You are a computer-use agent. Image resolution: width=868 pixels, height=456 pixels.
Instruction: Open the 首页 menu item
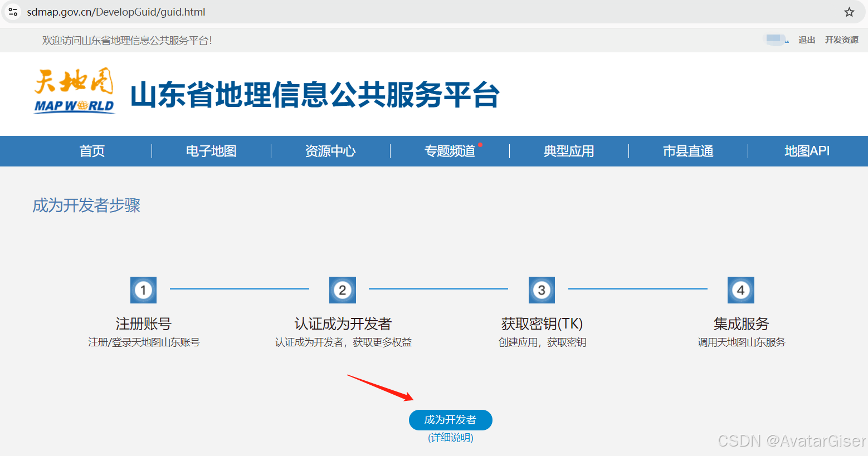point(92,151)
